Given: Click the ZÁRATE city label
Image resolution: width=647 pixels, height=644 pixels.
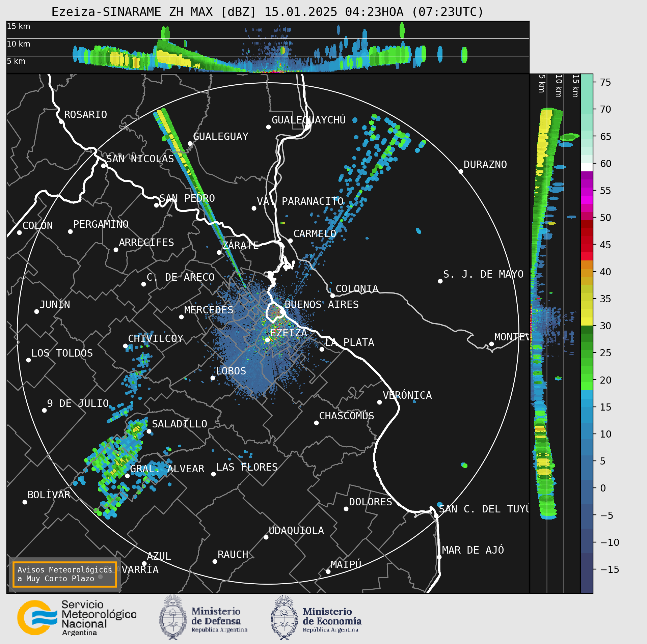Looking at the screenshot, I should 240,245.
